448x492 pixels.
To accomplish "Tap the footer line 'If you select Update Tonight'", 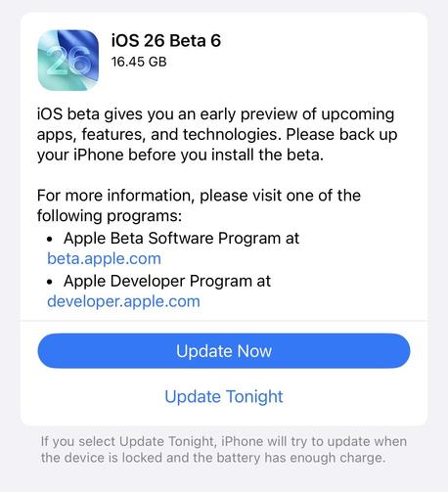I will click(224, 441).
